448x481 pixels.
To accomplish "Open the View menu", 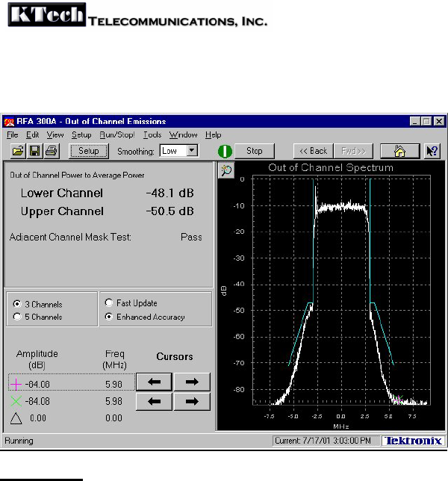I will click(55, 135).
